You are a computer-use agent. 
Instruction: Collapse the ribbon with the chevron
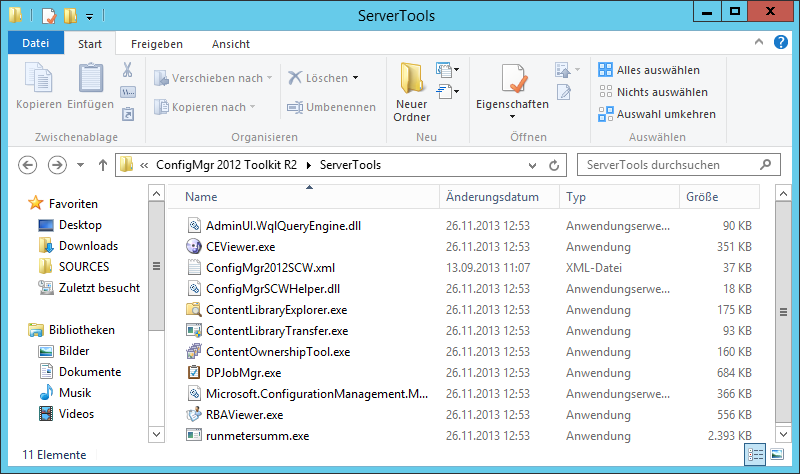[x=759, y=42]
